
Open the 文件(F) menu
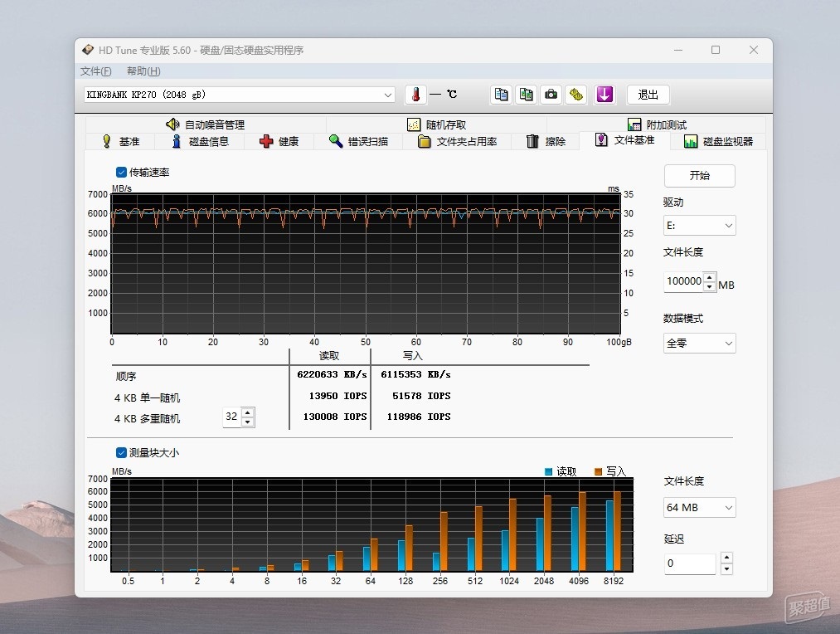click(95, 71)
